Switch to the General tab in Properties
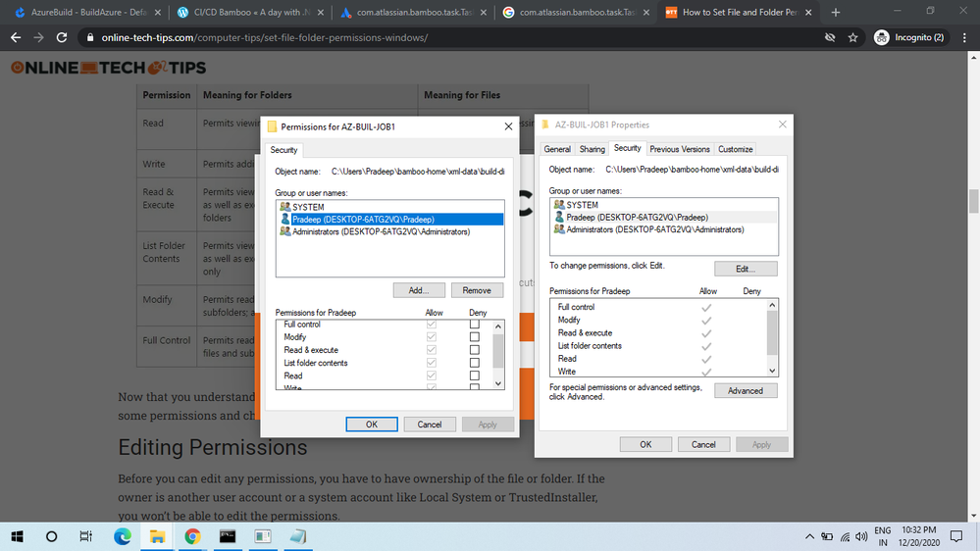Viewport: 980px width, 551px height. point(557,149)
